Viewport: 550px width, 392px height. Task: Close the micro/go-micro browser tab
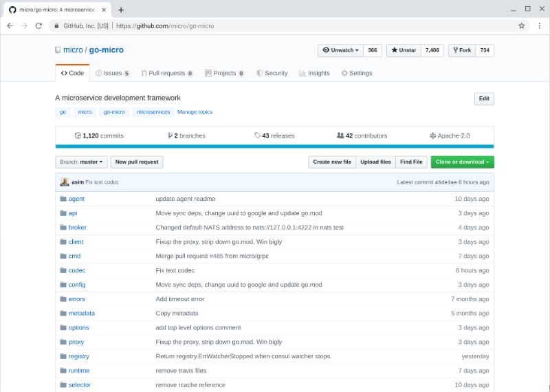(104, 10)
